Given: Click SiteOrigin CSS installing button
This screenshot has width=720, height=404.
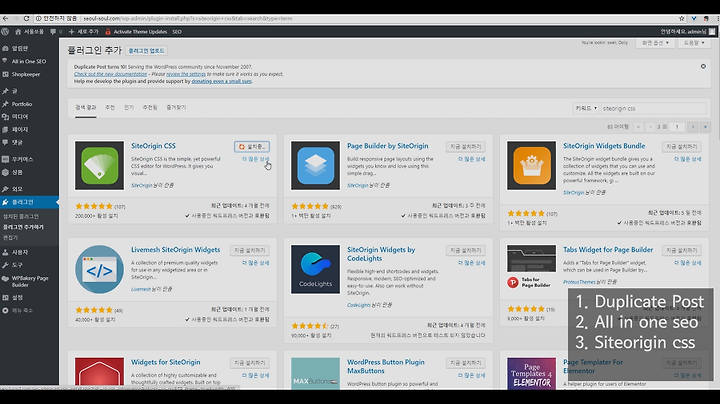Looking at the screenshot, I should (252, 146).
